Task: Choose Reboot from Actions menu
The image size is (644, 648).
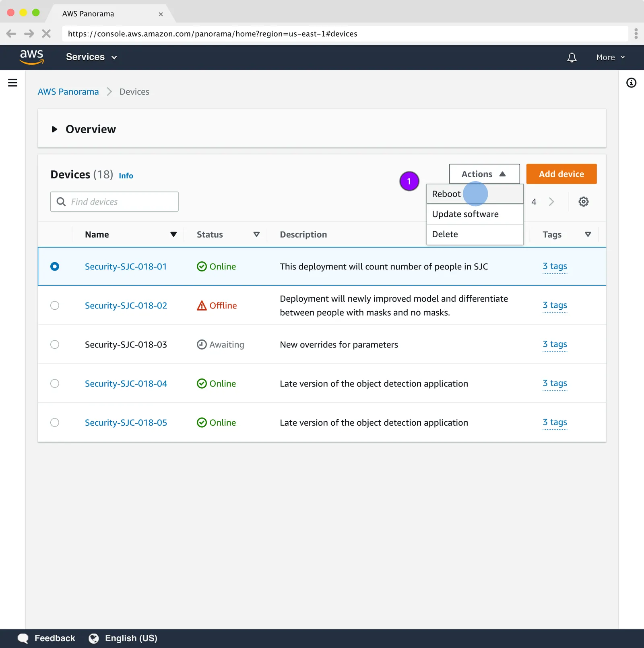Action: point(475,194)
